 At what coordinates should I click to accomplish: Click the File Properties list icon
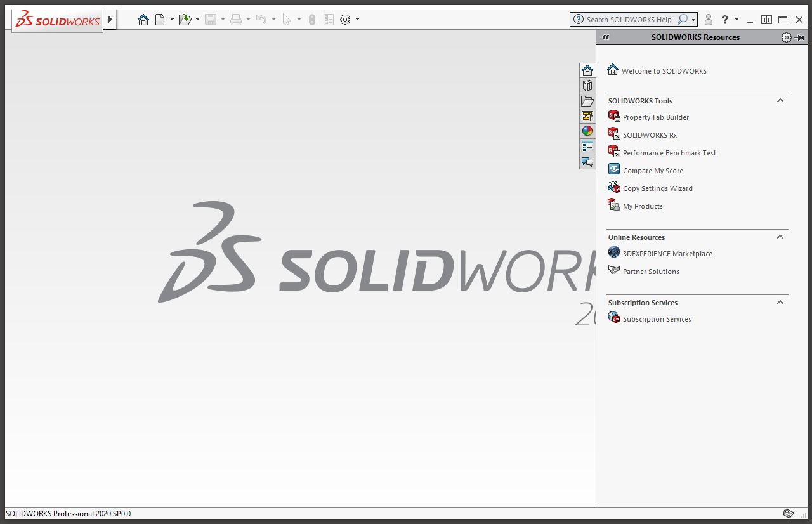click(329, 20)
